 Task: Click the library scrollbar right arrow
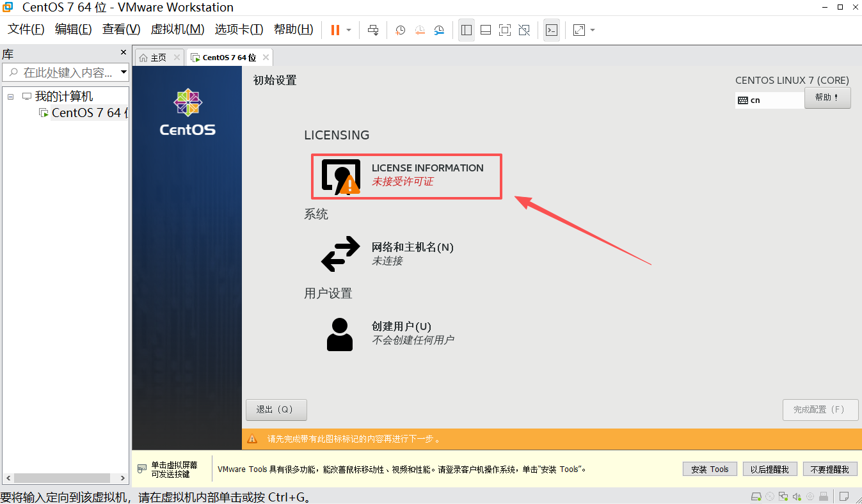click(x=123, y=478)
